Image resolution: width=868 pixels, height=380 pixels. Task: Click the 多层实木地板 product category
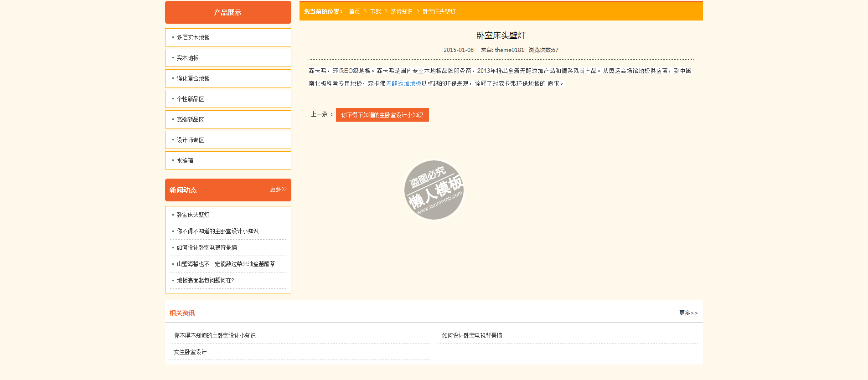(x=193, y=37)
